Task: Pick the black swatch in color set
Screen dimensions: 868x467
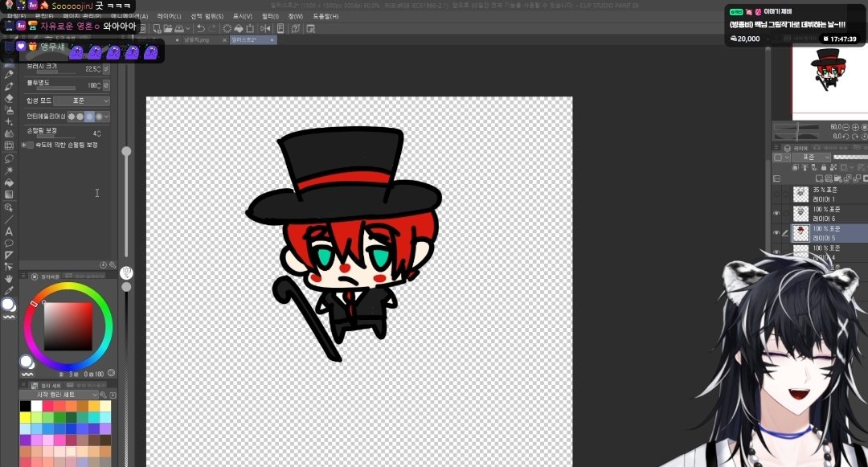Action: 25,406
